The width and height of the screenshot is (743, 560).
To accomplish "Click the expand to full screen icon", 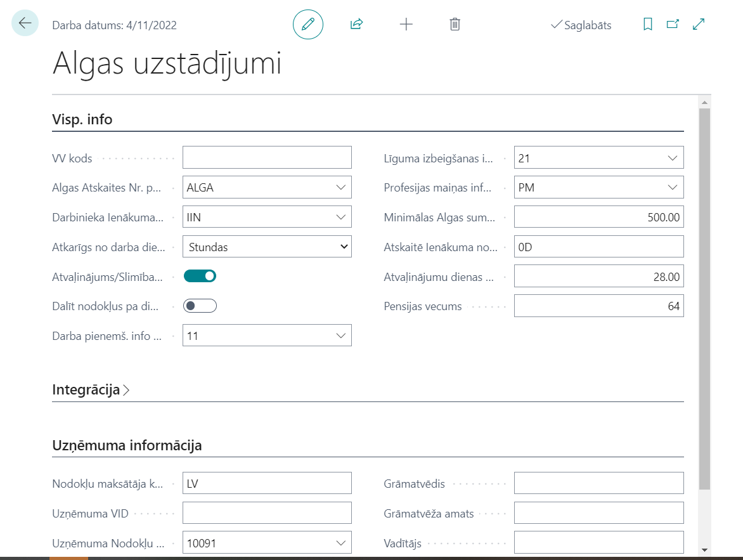I will 699,25.
